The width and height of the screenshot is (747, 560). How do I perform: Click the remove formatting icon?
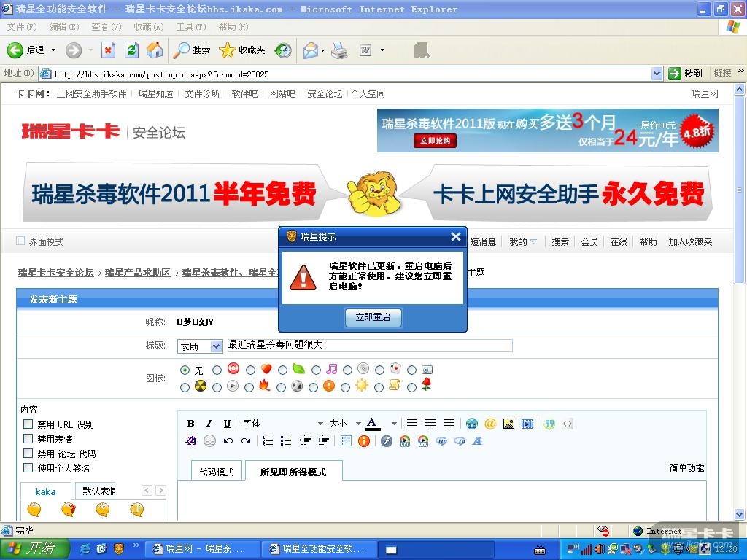191,441
